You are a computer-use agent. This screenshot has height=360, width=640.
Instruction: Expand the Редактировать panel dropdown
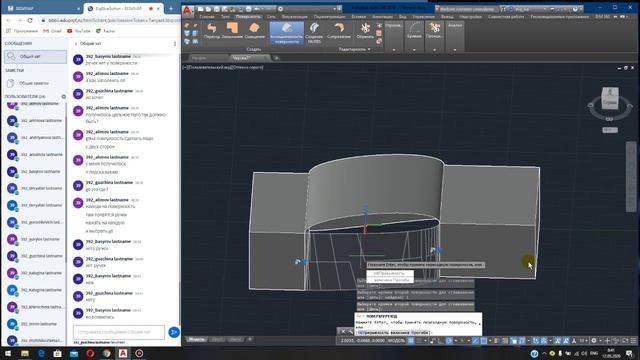(x=354, y=49)
